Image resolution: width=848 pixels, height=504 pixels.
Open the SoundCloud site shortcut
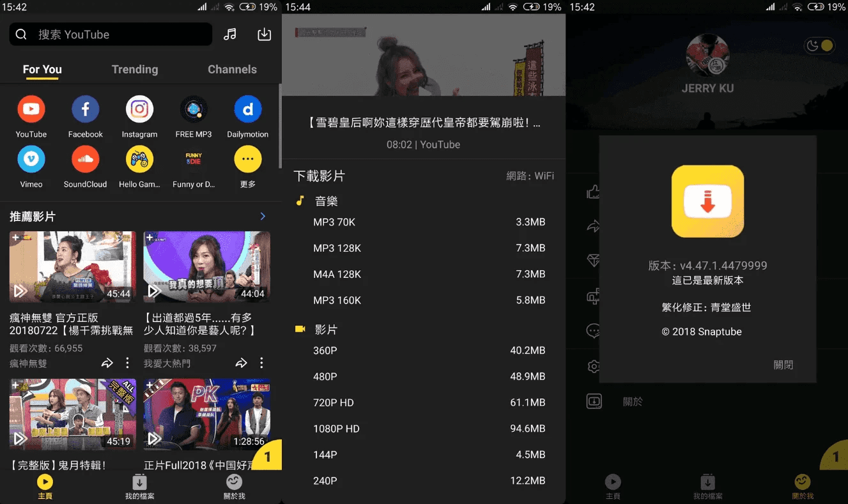85,159
